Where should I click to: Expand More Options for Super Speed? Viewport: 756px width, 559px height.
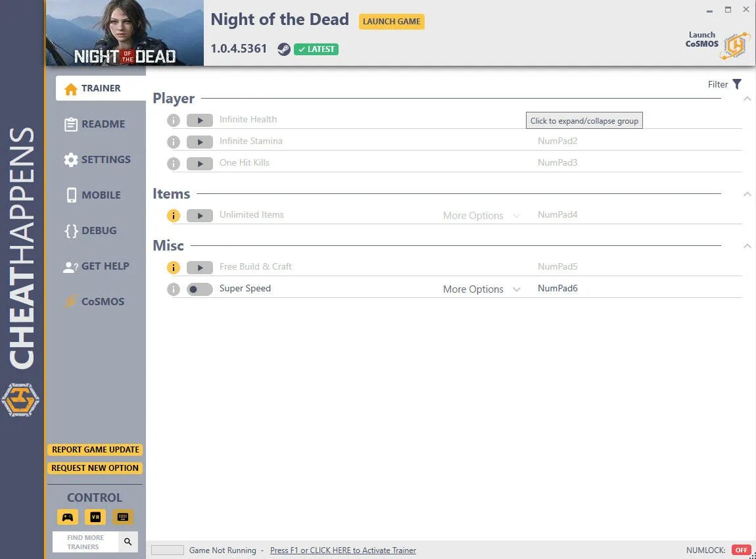tap(481, 289)
